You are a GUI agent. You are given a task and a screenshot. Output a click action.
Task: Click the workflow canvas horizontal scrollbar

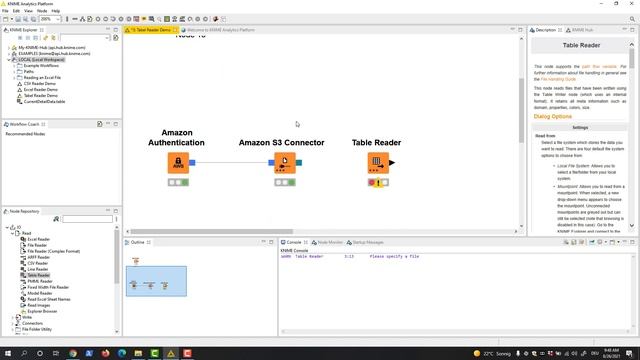pyautogui.click(x=211, y=231)
